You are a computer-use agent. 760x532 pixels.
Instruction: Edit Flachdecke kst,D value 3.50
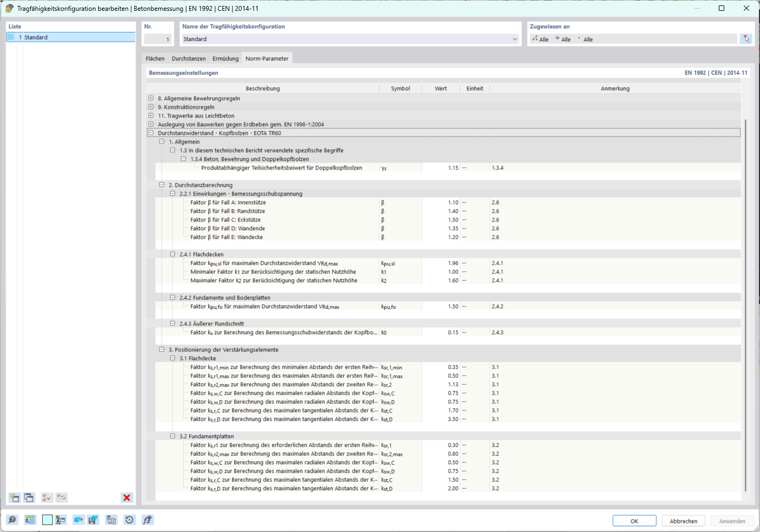pyautogui.click(x=441, y=419)
